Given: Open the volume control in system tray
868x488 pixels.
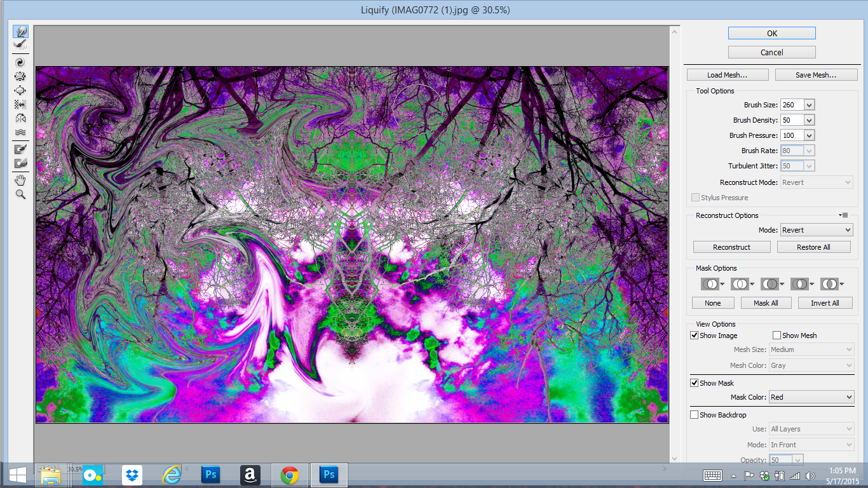Looking at the screenshot, I should tap(810, 476).
